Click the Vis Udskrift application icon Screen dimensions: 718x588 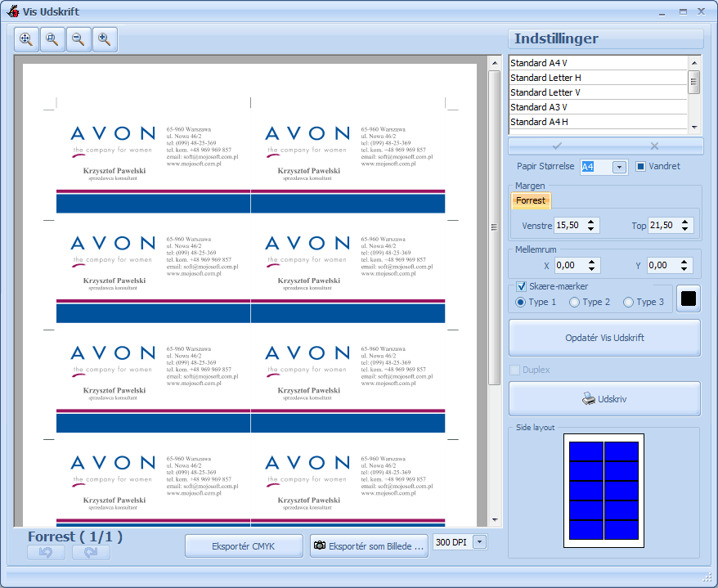(13, 11)
